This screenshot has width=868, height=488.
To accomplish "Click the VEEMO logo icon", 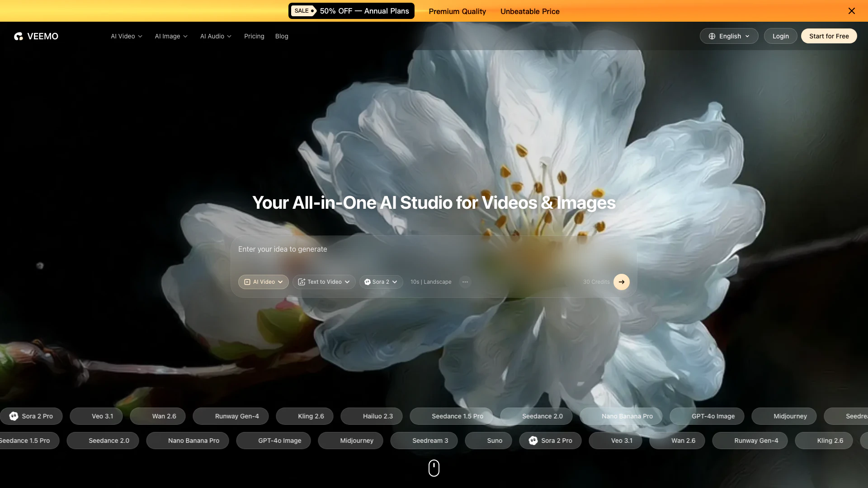I will (x=18, y=36).
